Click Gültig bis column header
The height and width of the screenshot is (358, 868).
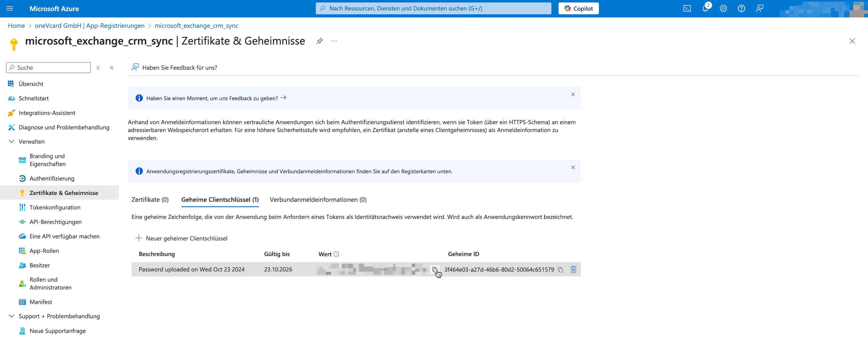pos(277,254)
